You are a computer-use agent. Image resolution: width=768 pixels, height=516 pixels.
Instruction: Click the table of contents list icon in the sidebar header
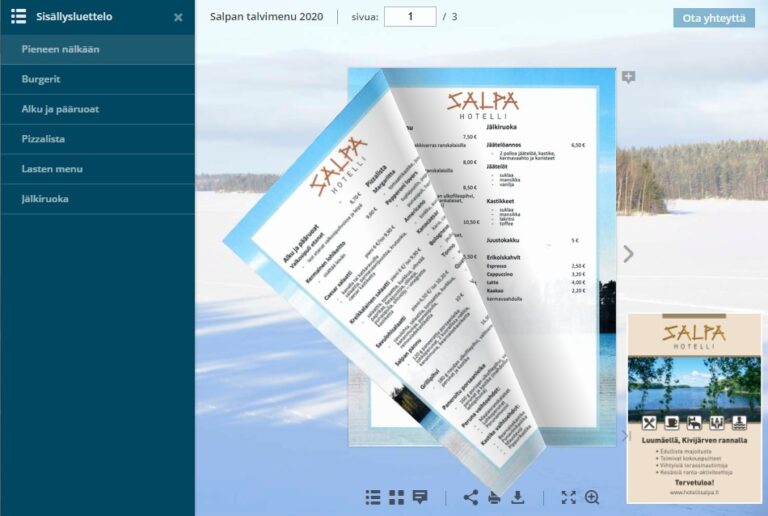19,16
